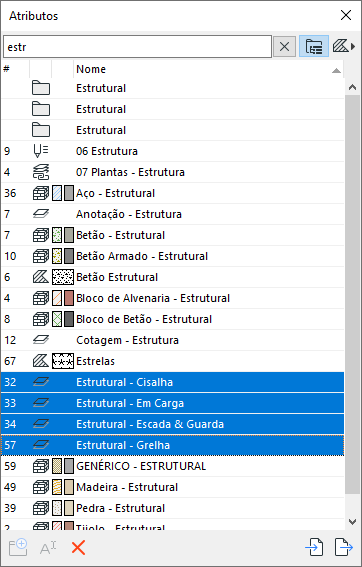Select building material icon for Bloco de Betão - Estrutural
Image resolution: width=362 pixels, height=567 pixels.
pyautogui.click(x=41, y=319)
